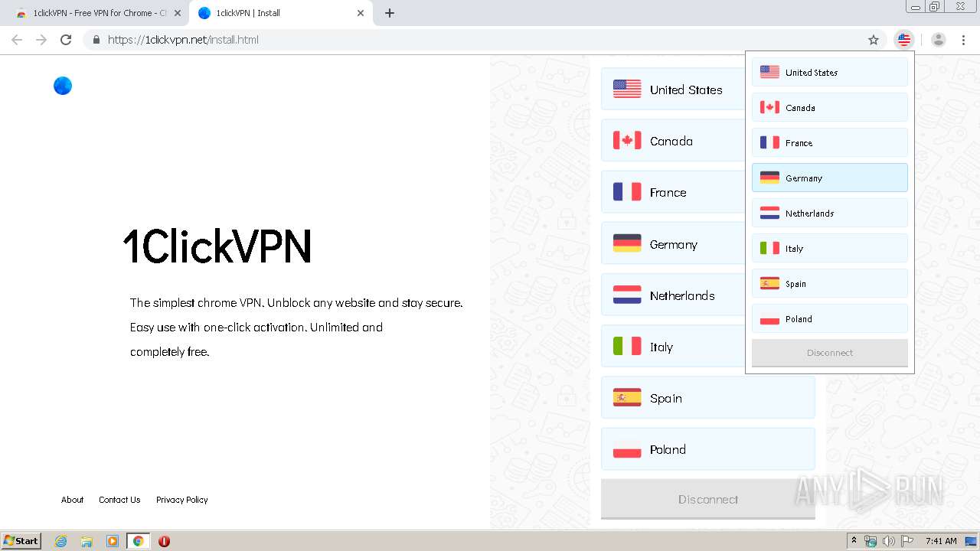
Task: Click the 1ClickVPN heading text
Action: pyautogui.click(x=217, y=246)
